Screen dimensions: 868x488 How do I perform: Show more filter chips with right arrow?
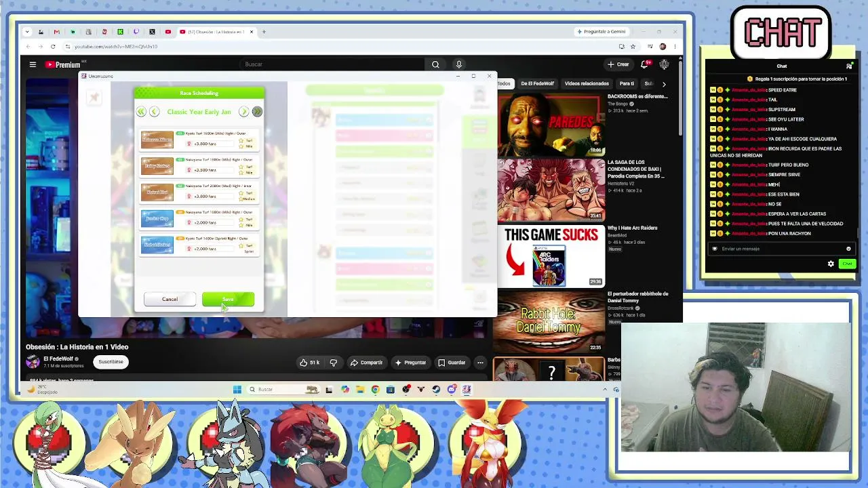click(664, 84)
